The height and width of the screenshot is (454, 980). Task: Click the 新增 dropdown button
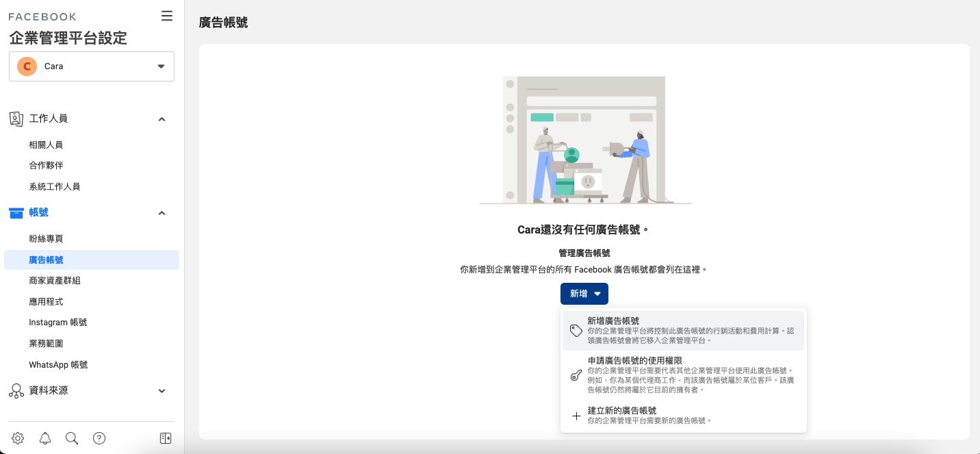(x=584, y=294)
